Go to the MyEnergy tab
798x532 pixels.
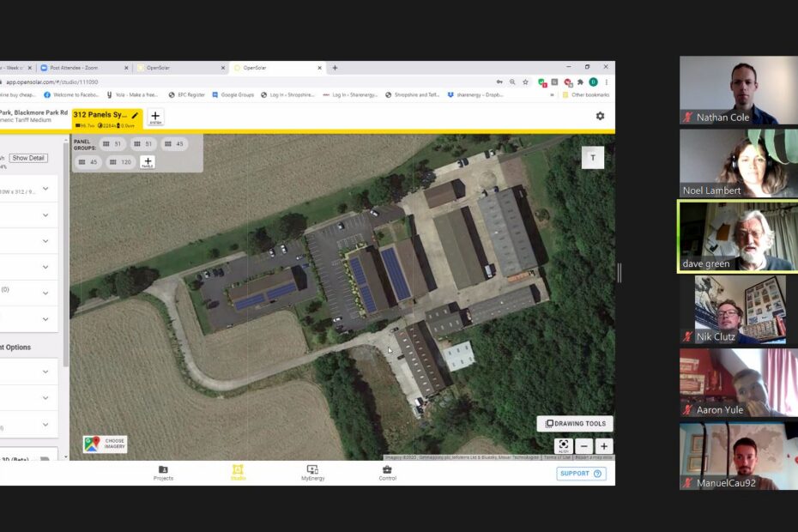312,473
